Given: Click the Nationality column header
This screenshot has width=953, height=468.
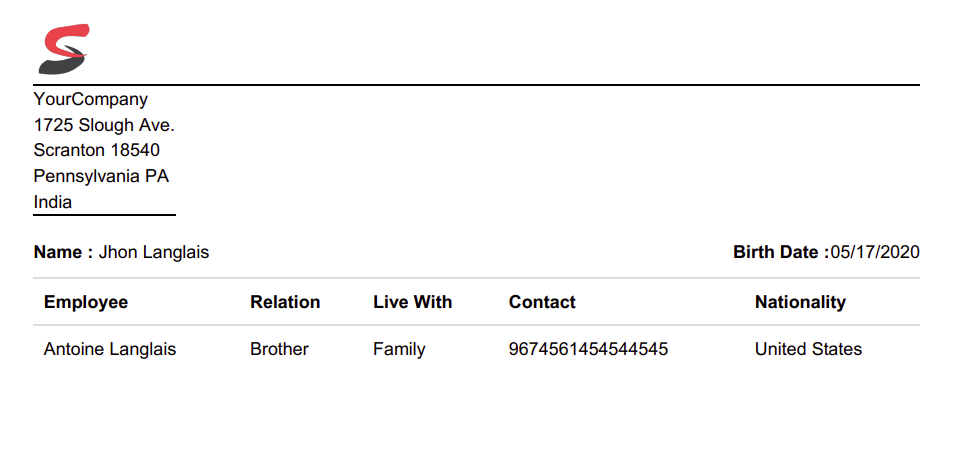Looking at the screenshot, I should (x=800, y=302).
